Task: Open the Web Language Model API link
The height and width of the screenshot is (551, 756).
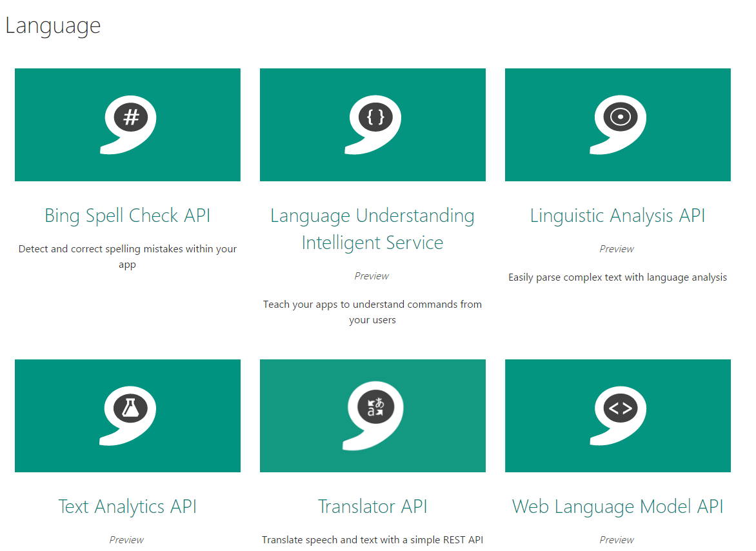Action: [x=617, y=506]
